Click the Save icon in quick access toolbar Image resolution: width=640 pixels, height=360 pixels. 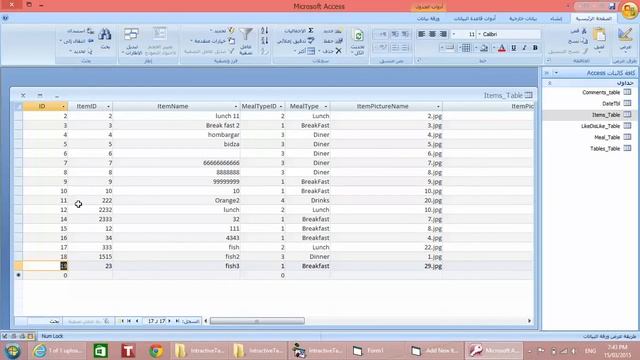[x=611, y=6]
